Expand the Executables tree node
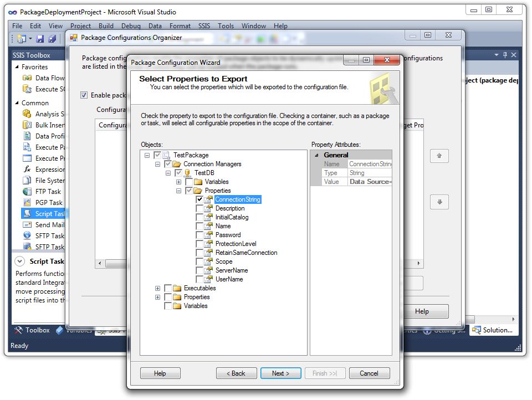 (x=157, y=288)
